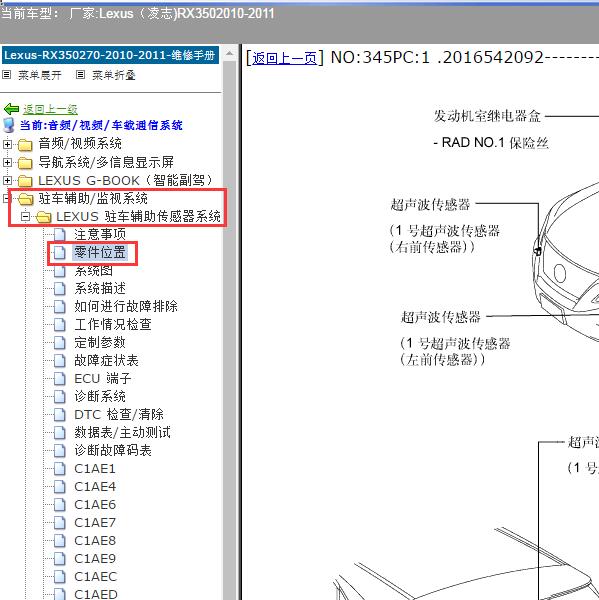Click 菜单展开 to expand all menus

pos(40,75)
